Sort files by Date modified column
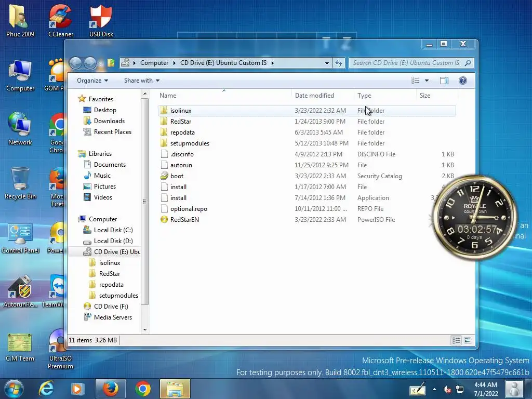 click(322, 96)
